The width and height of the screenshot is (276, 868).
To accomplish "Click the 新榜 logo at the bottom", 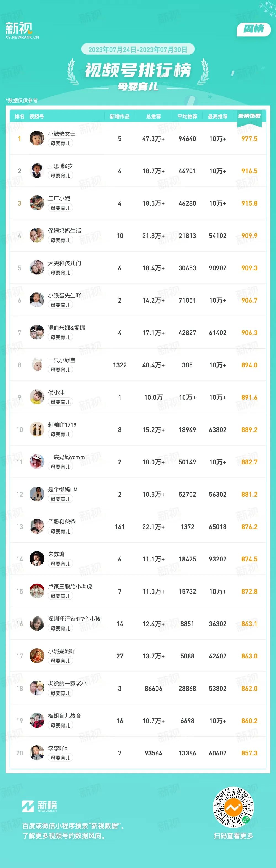I will [x=39, y=806].
